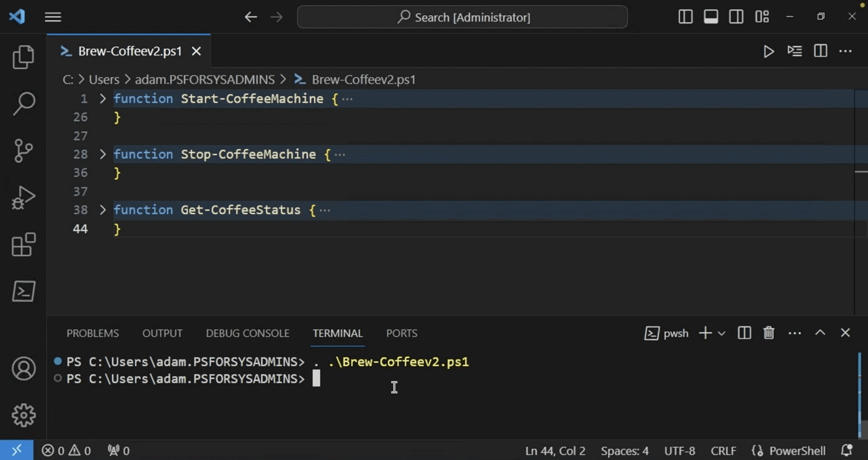The height and width of the screenshot is (460, 868).
Task: Click Ln 44, Col 2 status item
Action: (x=555, y=451)
